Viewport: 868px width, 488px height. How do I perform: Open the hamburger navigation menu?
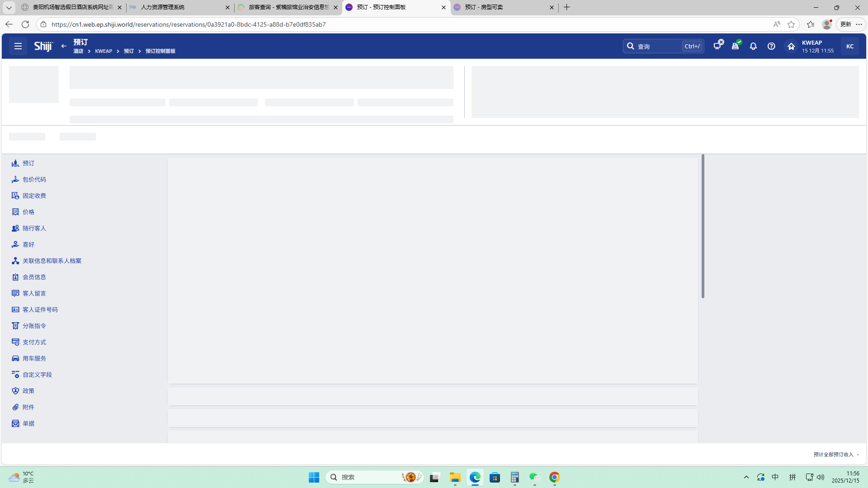click(18, 46)
